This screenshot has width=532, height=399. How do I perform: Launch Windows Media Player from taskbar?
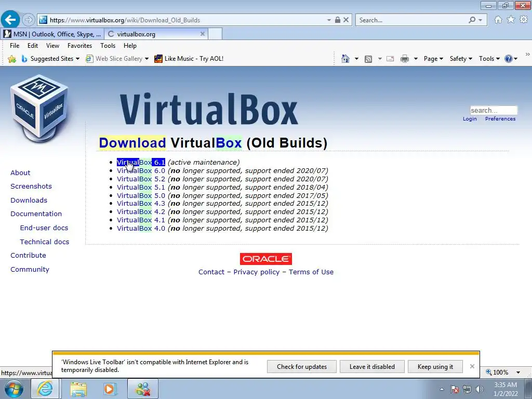110,389
